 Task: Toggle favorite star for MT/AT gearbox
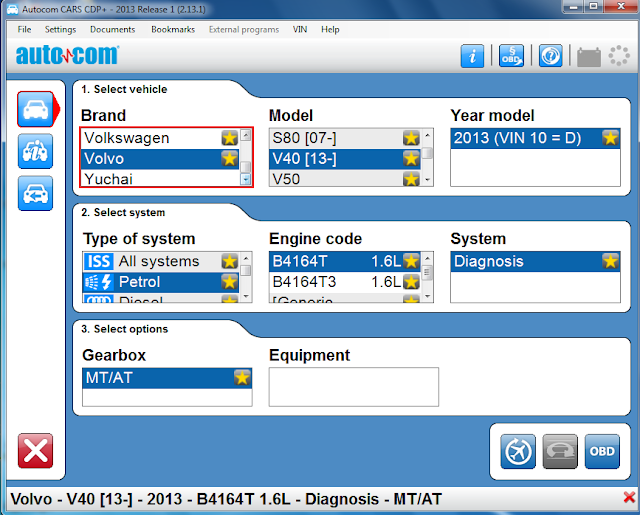[242, 378]
